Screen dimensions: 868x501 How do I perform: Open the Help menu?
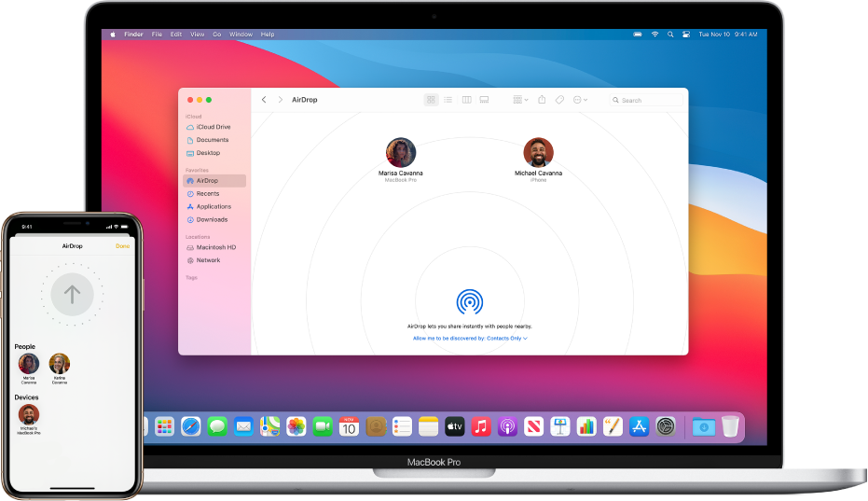pos(268,35)
